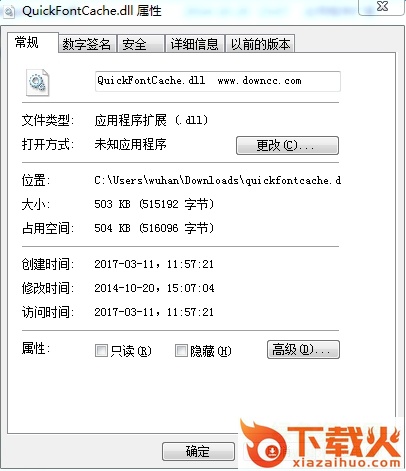Enable the 只读 read-only checkbox

pos(101,350)
